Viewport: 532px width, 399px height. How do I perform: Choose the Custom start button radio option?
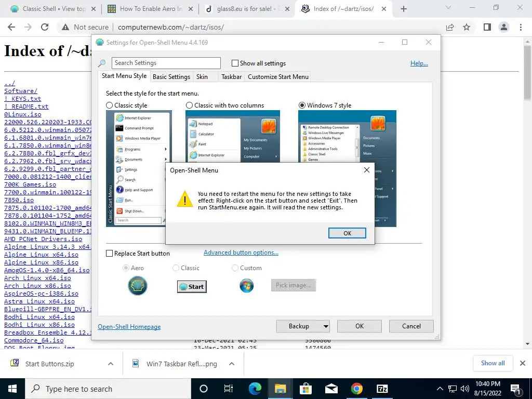[x=235, y=268]
